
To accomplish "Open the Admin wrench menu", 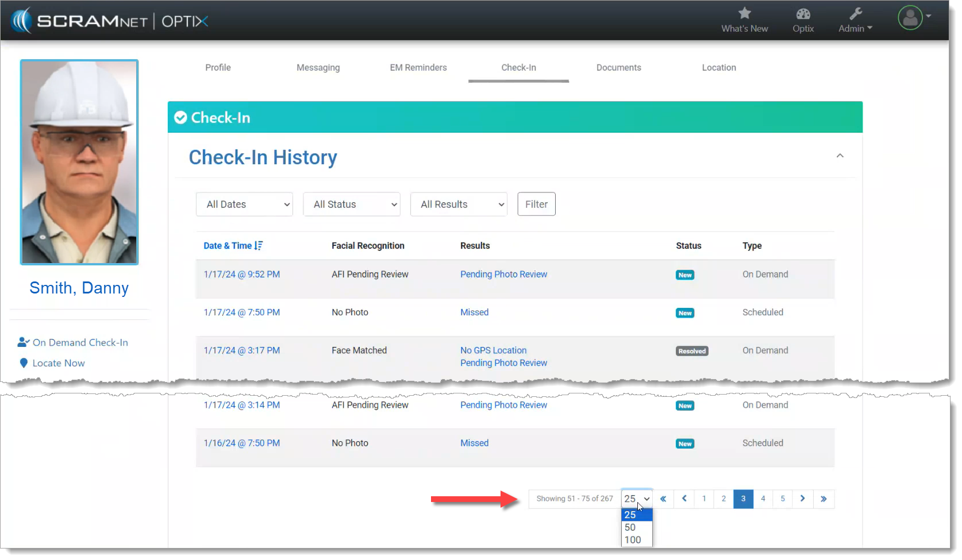I will coord(855,20).
